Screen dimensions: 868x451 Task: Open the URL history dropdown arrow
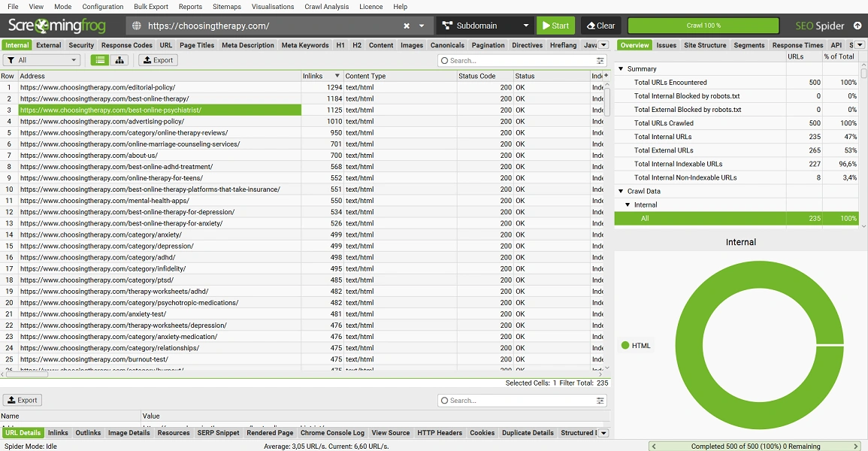422,26
